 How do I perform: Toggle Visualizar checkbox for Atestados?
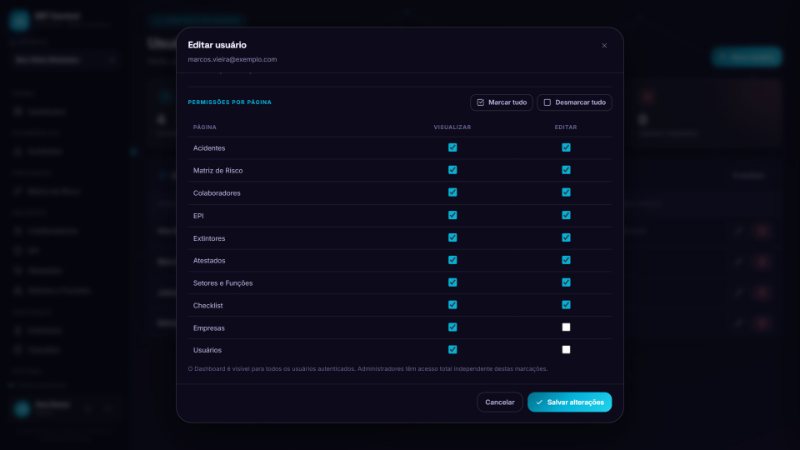[x=453, y=260]
